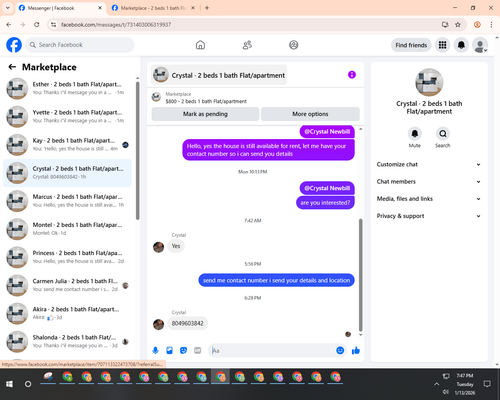Viewport: 500px width, 400px height.
Task: Click the 'are you interested?' message bubble
Action: tap(325, 203)
